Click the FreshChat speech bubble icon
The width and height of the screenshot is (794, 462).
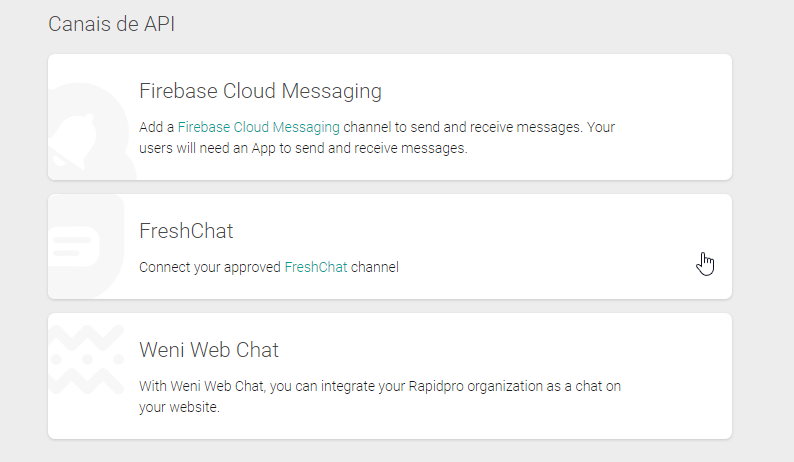click(86, 246)
